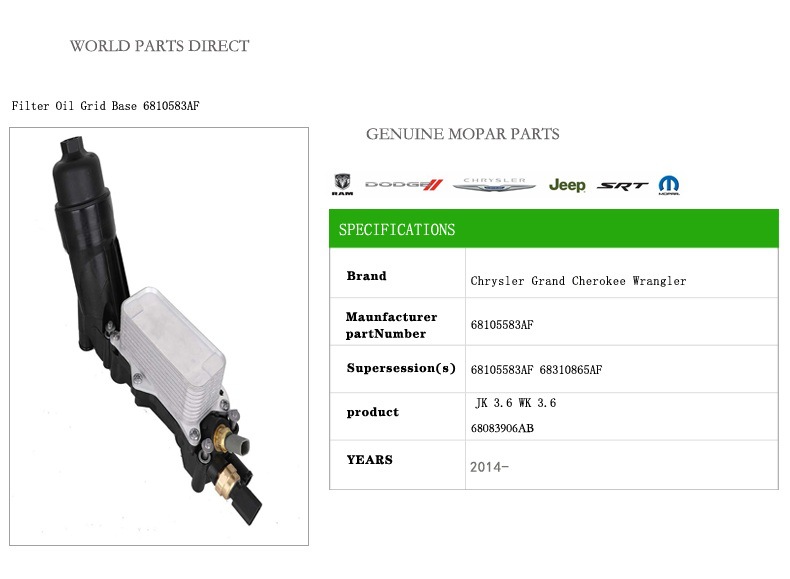Click the Chrysler Grand Cherokee Wrangler value

click(x=578, y=281)
